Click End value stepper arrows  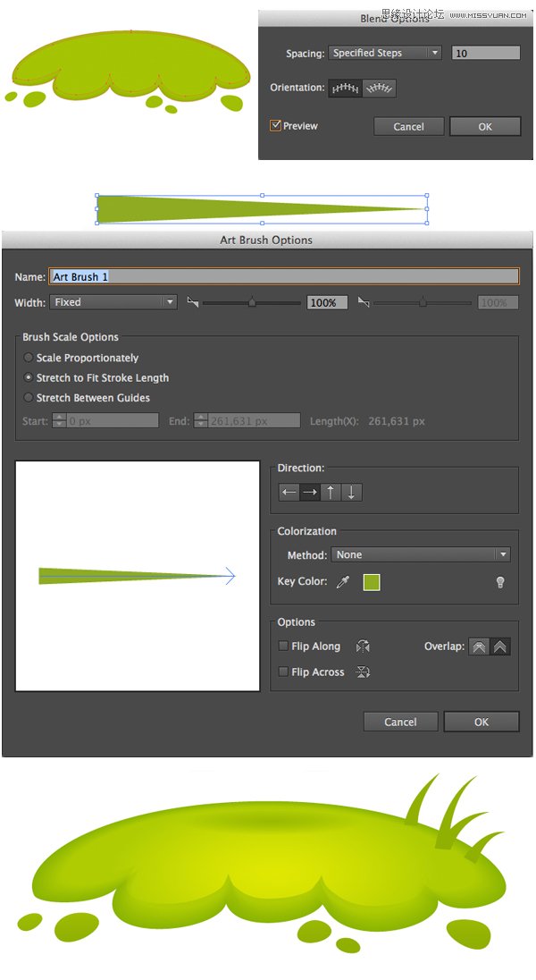point(200,420)
